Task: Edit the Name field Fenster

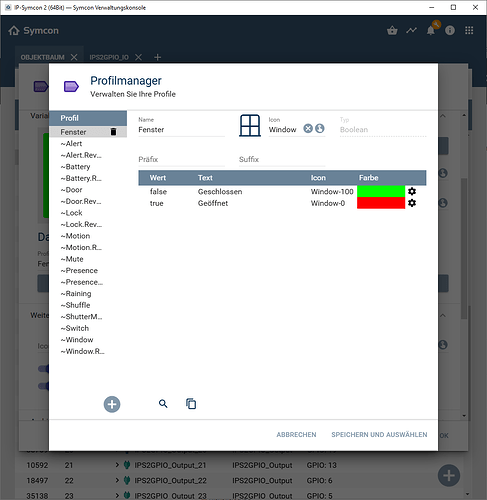Action: point(182,130)
